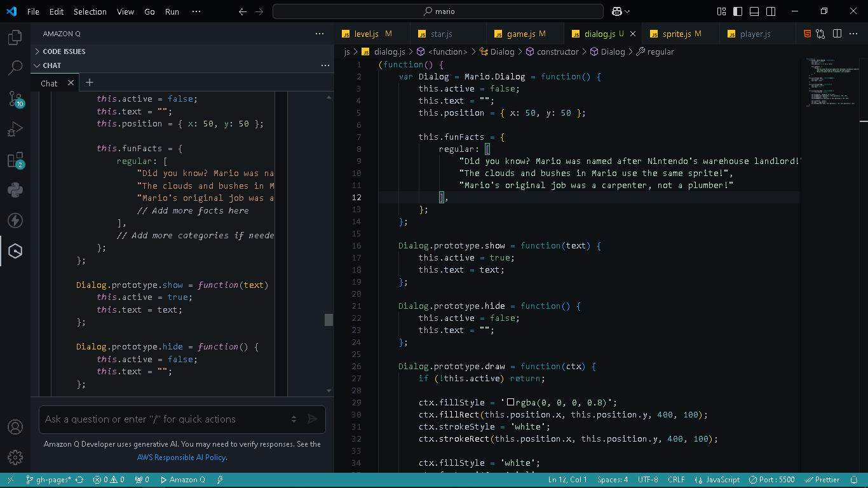Open the AWS Responsible AI Policy link

click(x=181, y=457)
